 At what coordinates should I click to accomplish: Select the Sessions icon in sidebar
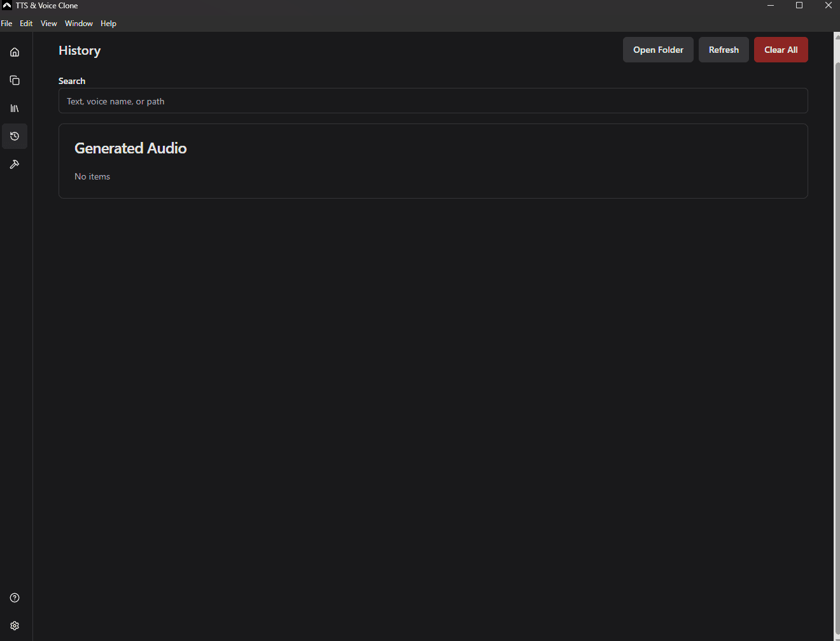tap(14, 80)
